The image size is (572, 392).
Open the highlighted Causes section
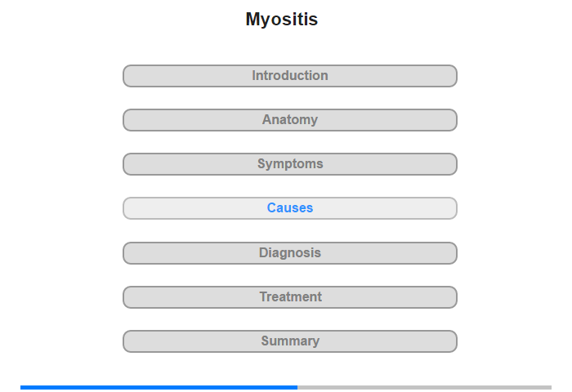point(290,208)
